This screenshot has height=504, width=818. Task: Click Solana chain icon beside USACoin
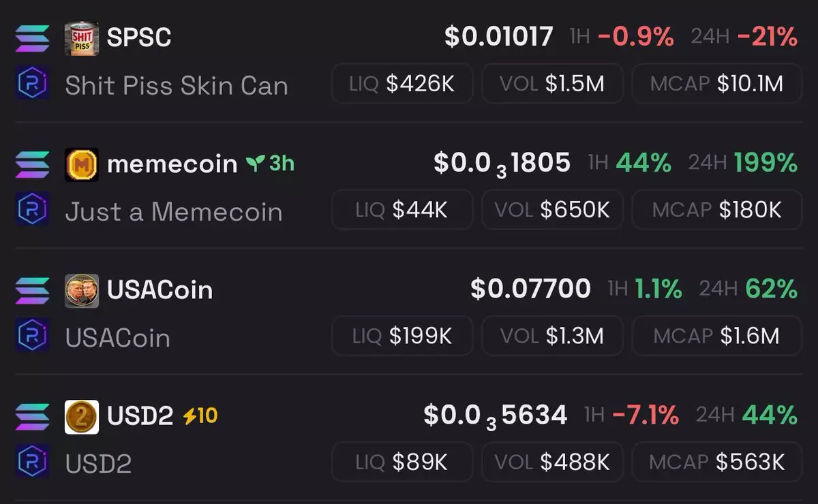point(32,290)
